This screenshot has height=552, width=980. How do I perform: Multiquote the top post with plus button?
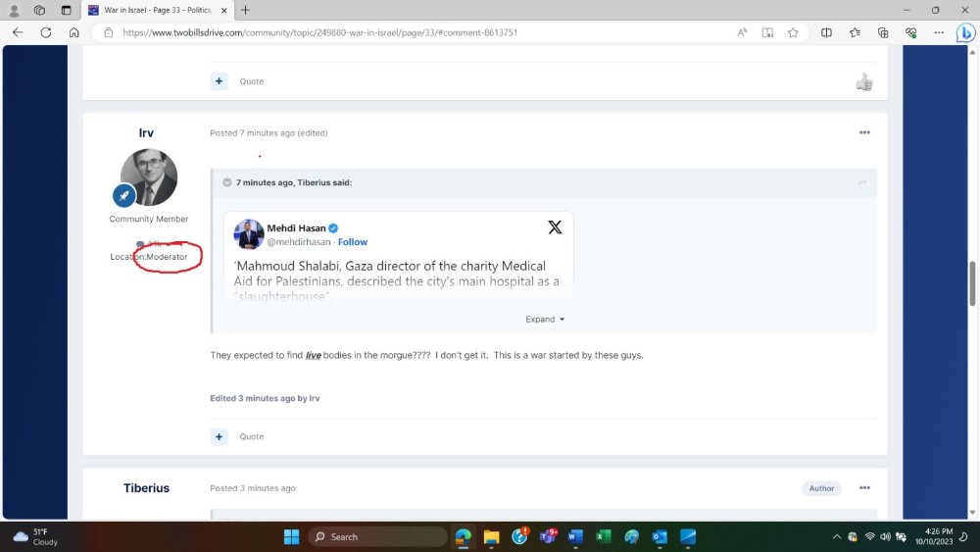click(219, 81)
